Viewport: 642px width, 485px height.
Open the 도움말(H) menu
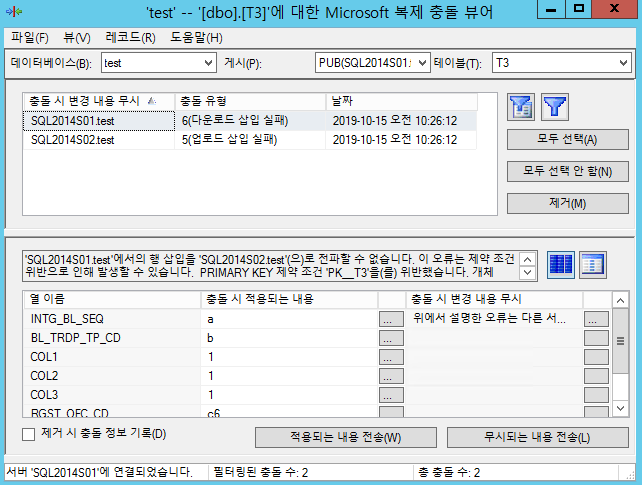(x=197, y=38)
